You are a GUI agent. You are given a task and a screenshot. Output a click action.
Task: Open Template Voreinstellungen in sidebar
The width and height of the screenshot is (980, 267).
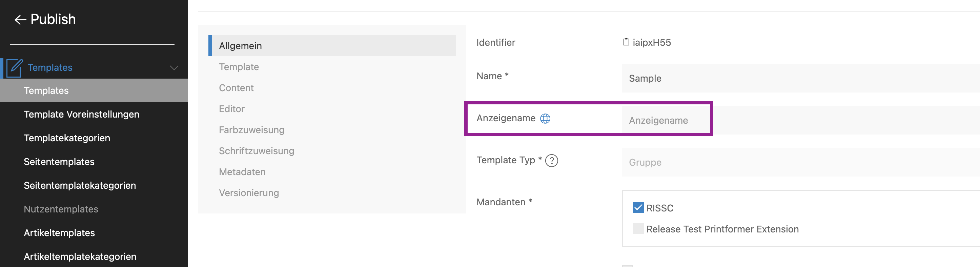[x=81, y=115]
